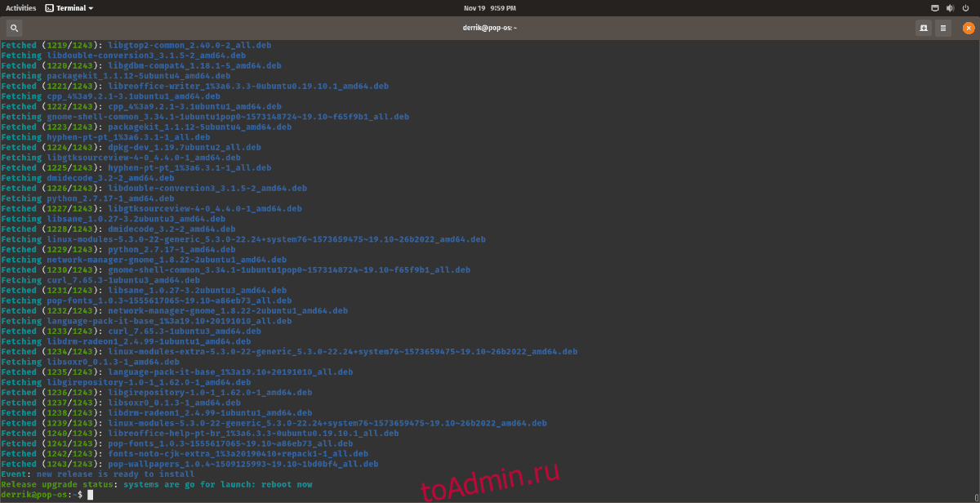This screenshot has height=503, width=980.
Task: Click the Fetched 1227/1243 libgtksourceview line
Action: click(151, 208)
